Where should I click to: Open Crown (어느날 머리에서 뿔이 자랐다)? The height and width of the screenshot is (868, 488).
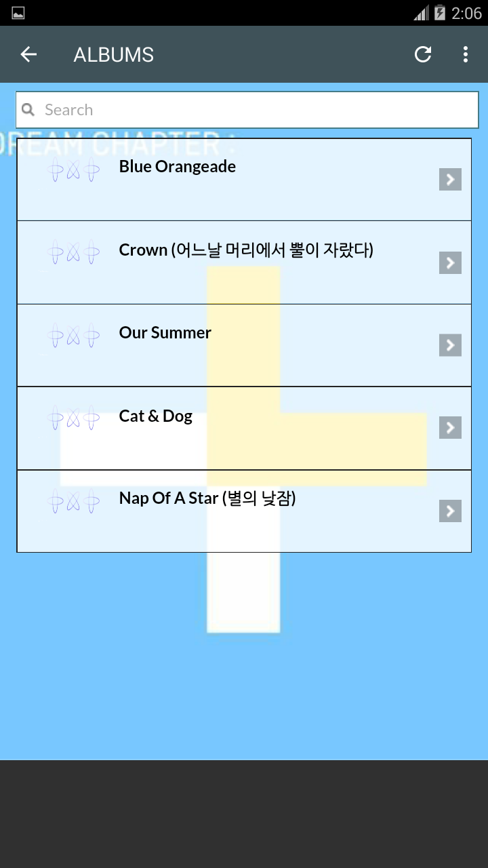tap(246, 250)
